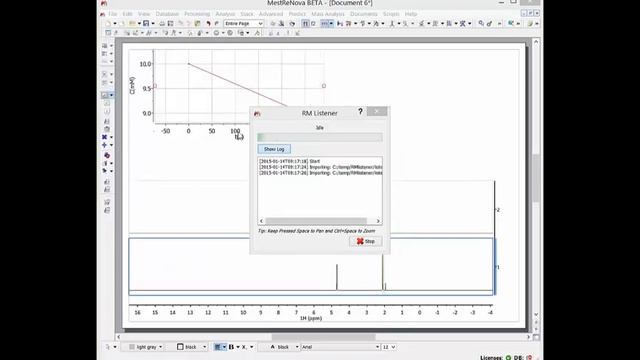The height and width of the screenshot is (360, 640).
Task: Select the log entry ending with Start
Action: (x=290, y=161)
